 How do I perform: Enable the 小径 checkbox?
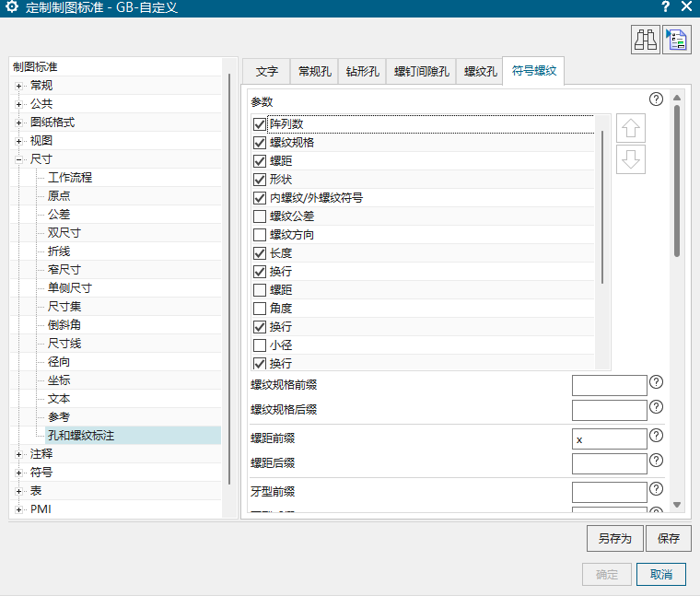coord(260,345)
